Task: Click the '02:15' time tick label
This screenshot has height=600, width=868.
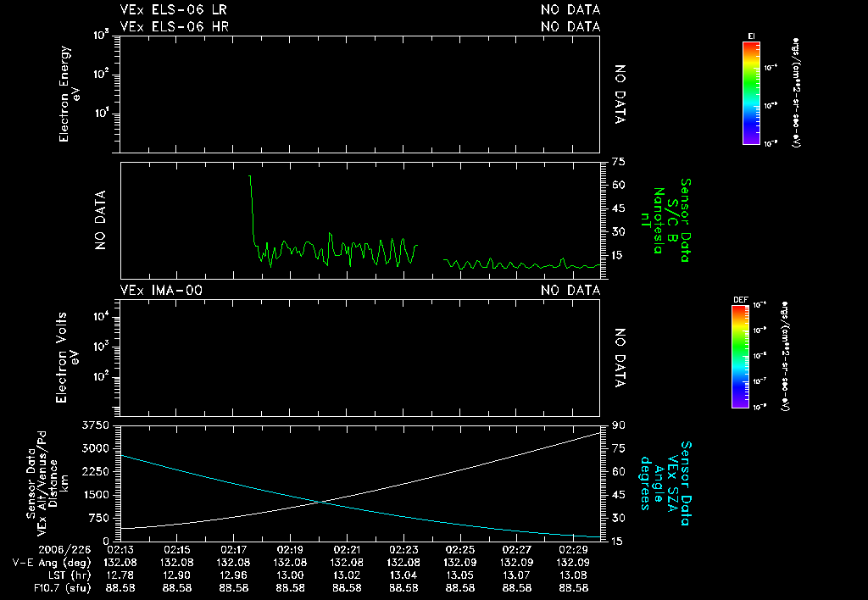Action: pyautogui.click(x=177, y=550)
